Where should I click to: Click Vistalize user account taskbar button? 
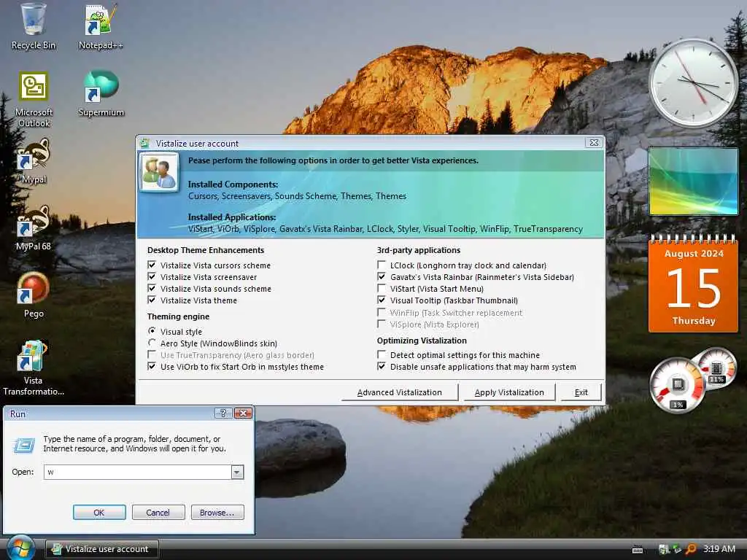pos(102,549)
